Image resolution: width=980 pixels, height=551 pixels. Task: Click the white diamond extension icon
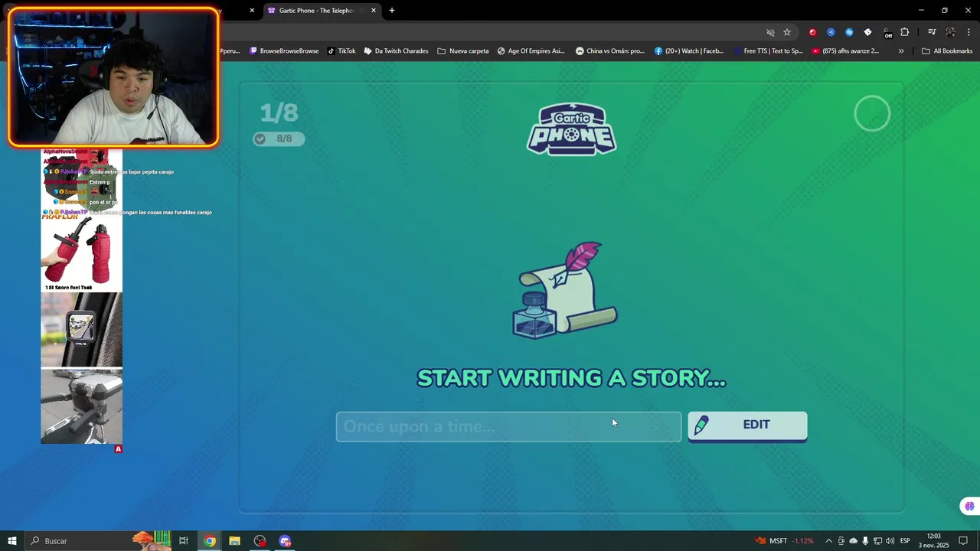(867, 32)
